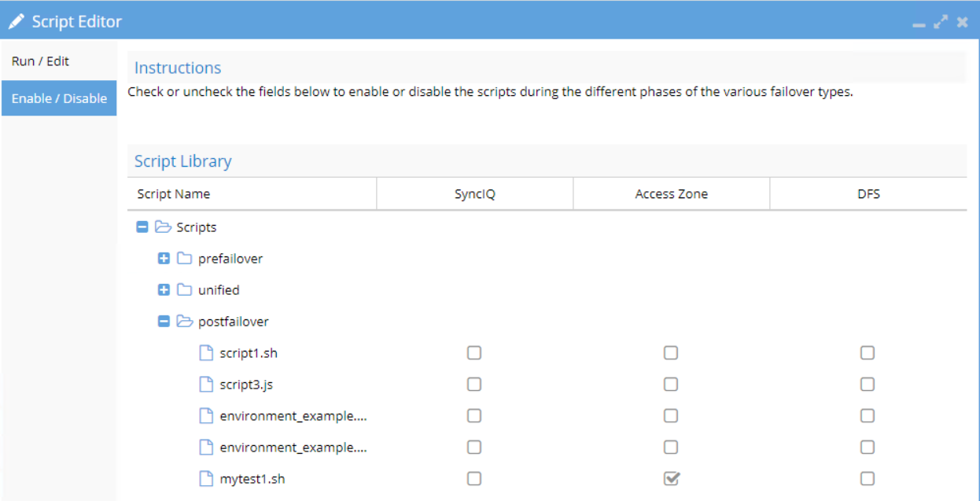Click the mytest1.sh file icon
Viewport: 980px width, 501px height.
(206, 478)
